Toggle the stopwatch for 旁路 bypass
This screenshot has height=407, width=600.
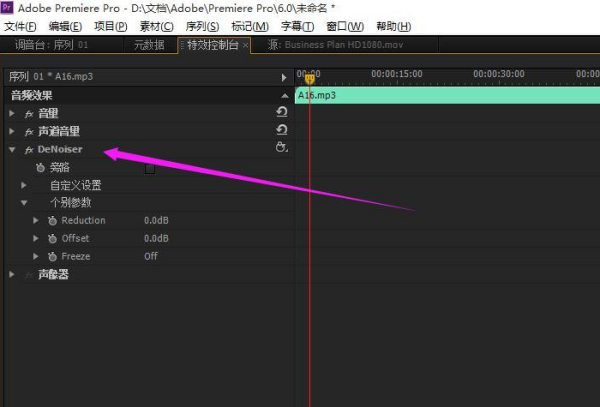[40, 167]
